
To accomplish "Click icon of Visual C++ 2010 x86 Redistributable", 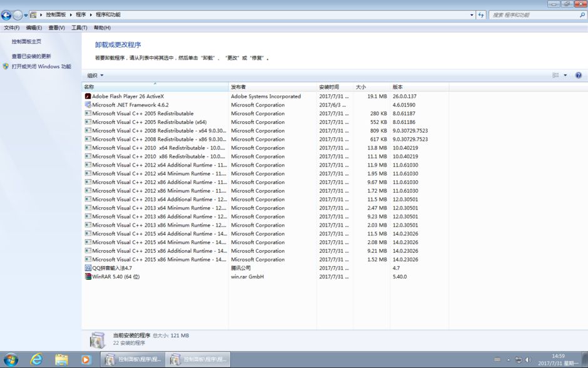I will (88, 156).
